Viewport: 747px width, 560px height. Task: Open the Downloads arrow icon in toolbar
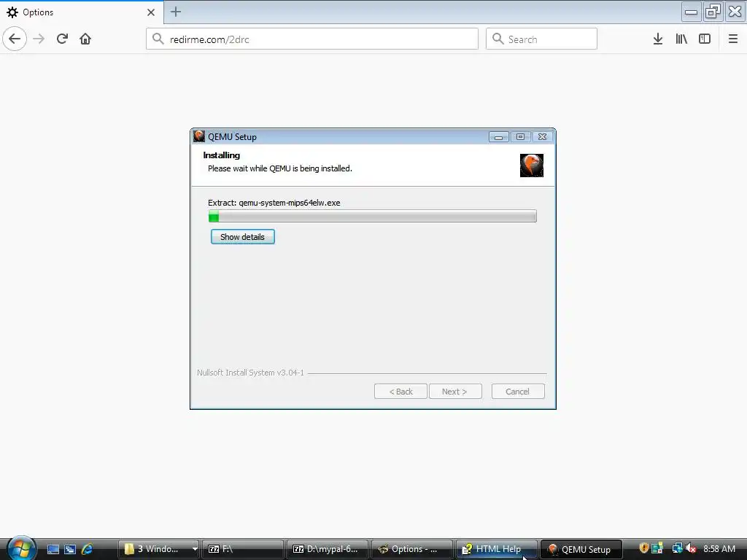click(657, 39)
